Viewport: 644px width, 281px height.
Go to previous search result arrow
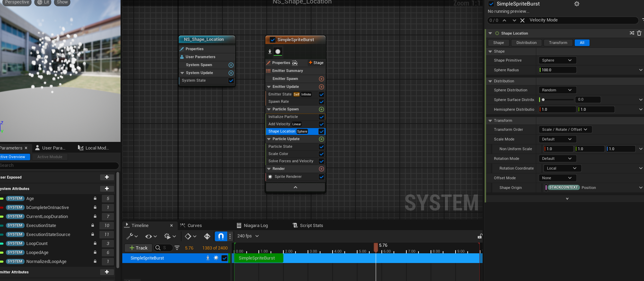point(504,20)
